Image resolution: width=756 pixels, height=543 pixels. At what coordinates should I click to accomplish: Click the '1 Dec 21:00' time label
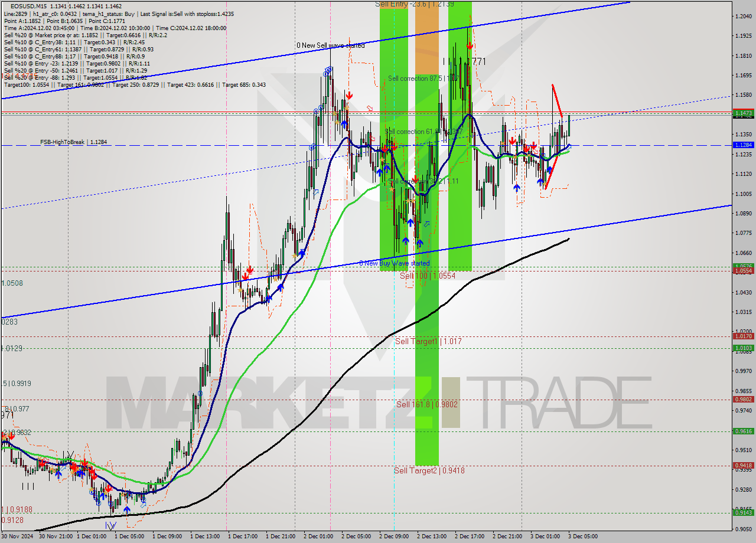281,537
